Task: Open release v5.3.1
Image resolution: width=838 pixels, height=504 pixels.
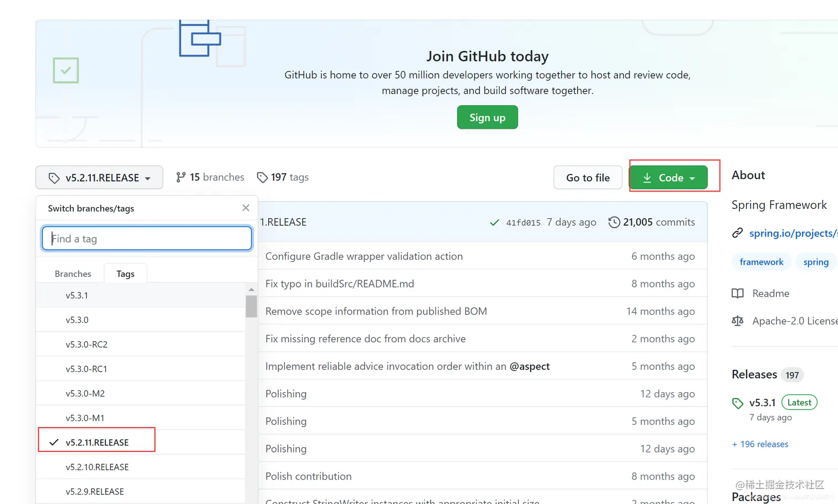Action: point(762,403)
